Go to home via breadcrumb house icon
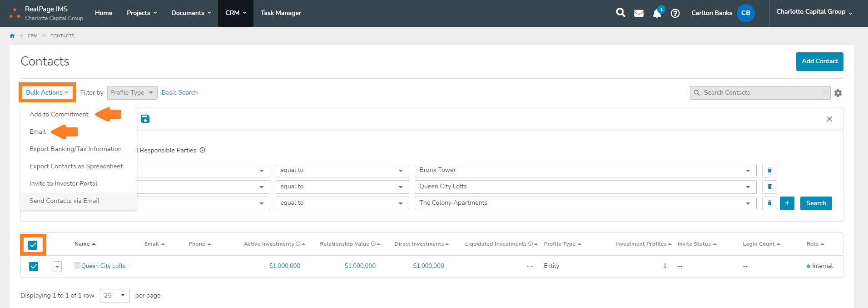 coord(12,36)
